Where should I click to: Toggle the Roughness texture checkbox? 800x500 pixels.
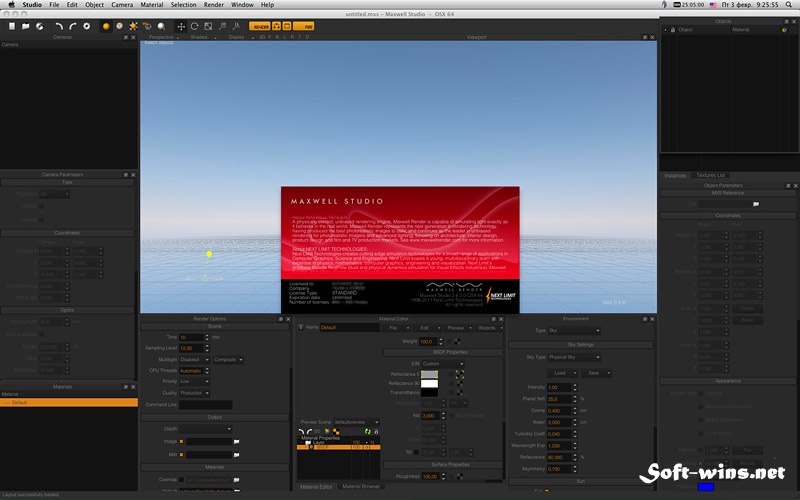tap(451, 477)
